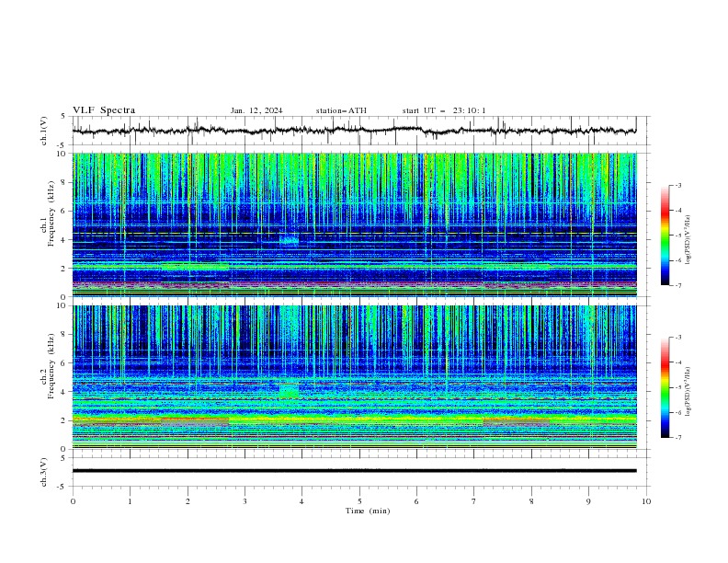
Task: Click the 'VLF Spectra' title text
Action: [x=104, y=110]
